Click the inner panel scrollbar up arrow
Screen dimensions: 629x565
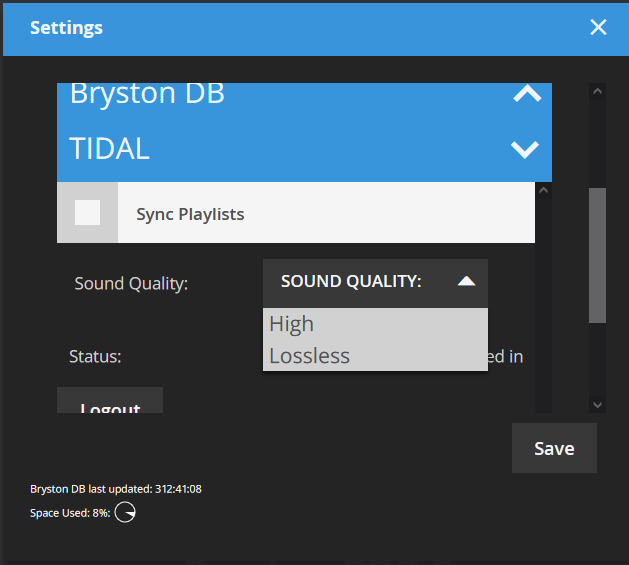(544, 190)
